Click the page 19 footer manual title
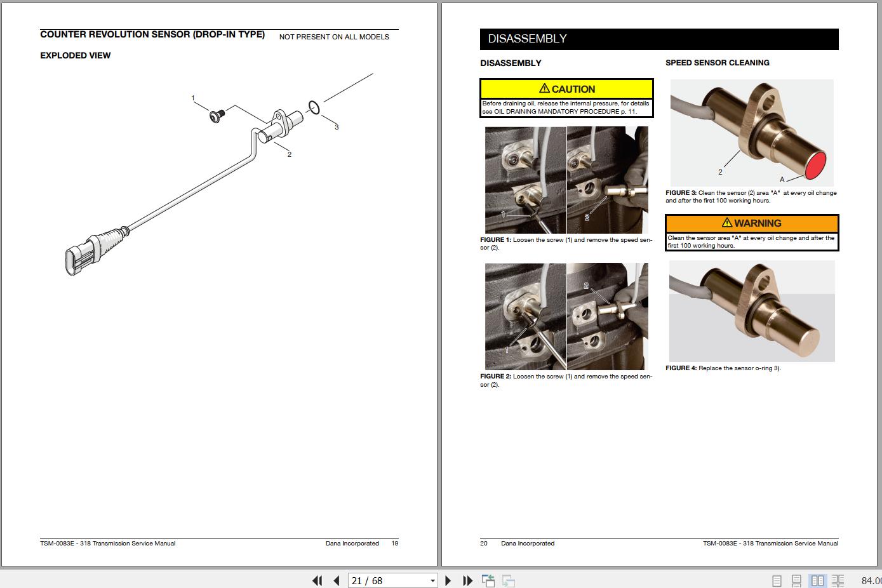 108,544
